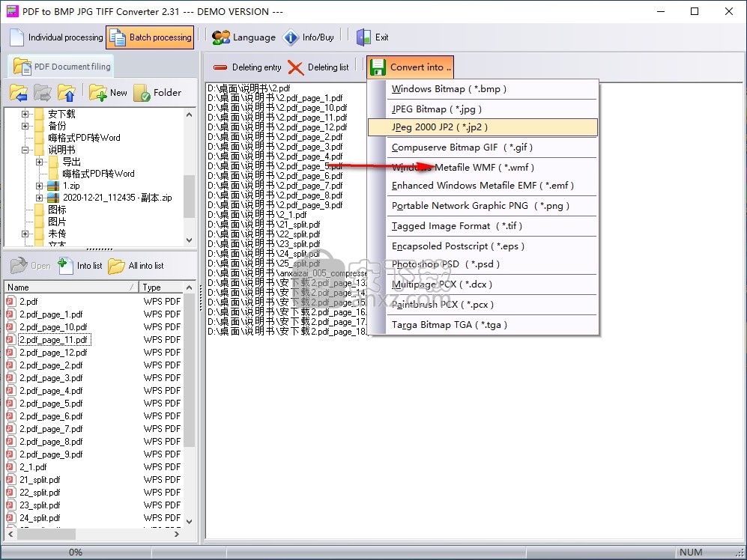
Task: Click the NUM status bar indicator
Action: (x=691, y=553)
